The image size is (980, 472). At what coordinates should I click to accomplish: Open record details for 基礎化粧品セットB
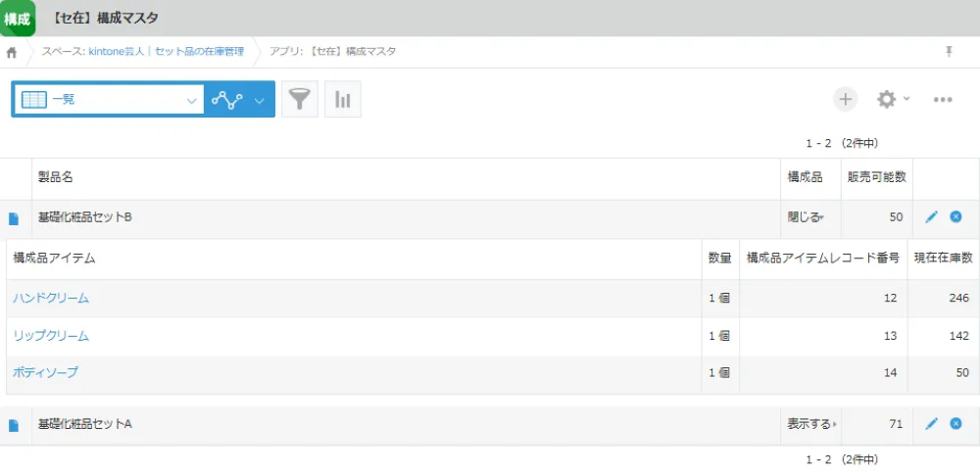click(x=14, y=218)
